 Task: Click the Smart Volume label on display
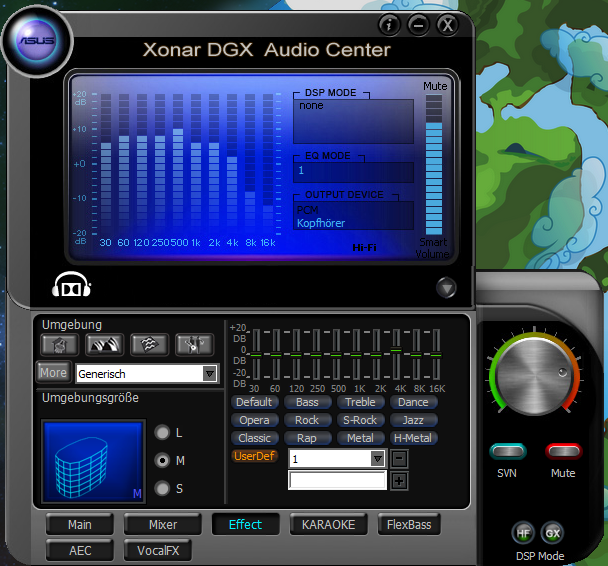[x=432, y=248]
